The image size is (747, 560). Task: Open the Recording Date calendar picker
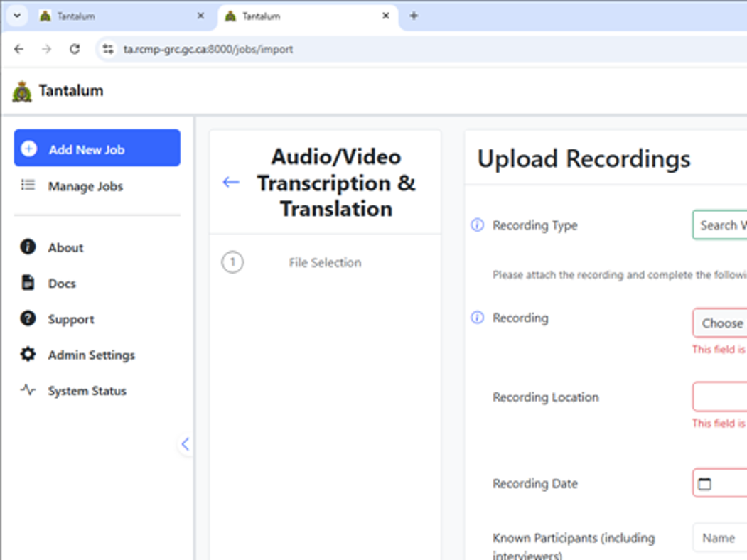tap(704, 484)
